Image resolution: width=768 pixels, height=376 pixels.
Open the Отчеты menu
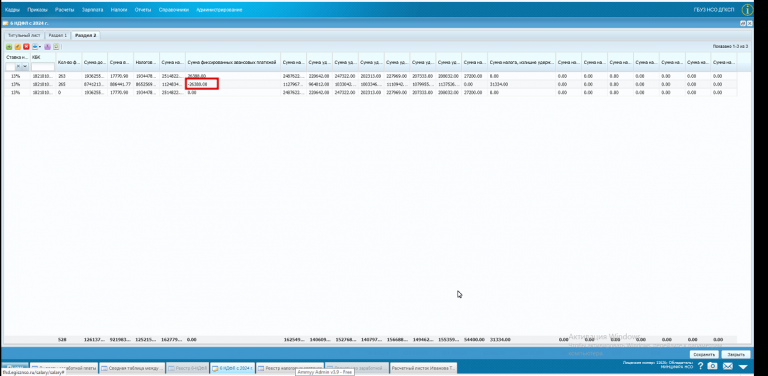[x=143, y=10]
